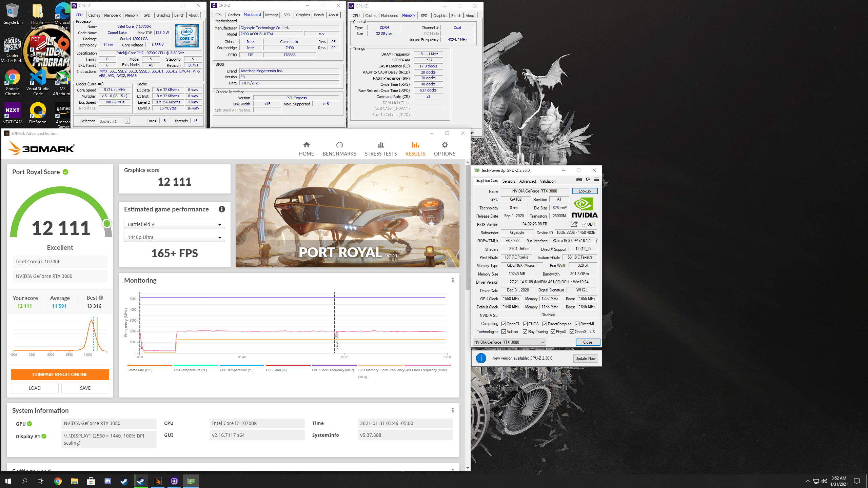Toggle the PhysX checkbox
Viewport: 868px width, 488px height.
[x=553, y=332]
